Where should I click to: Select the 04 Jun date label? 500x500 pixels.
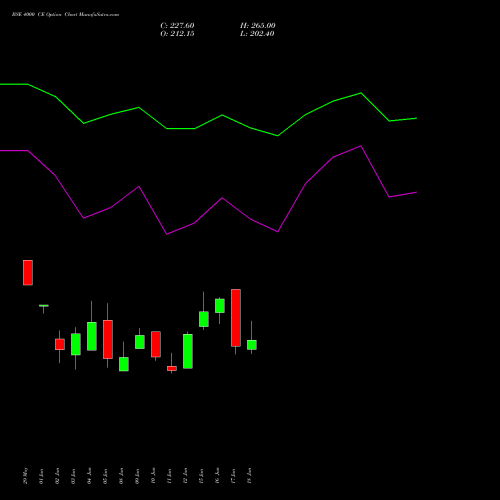[x=89, y=476]
